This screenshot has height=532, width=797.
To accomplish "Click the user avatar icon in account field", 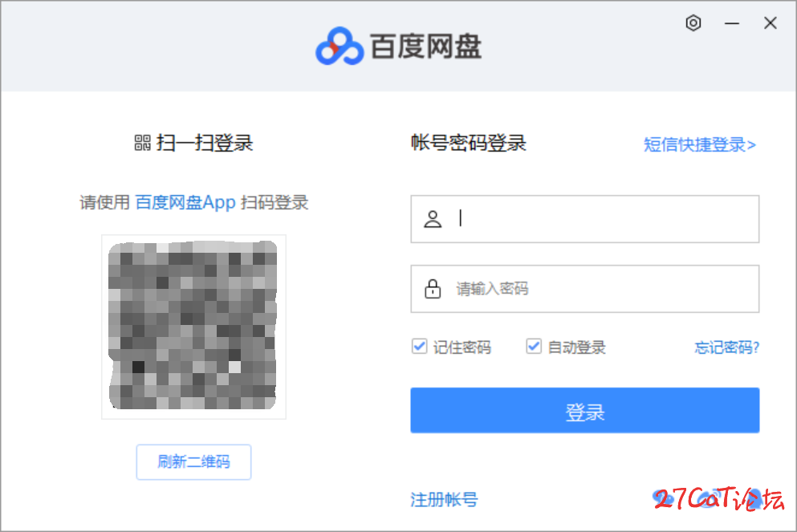I will (x=433, y=219).
